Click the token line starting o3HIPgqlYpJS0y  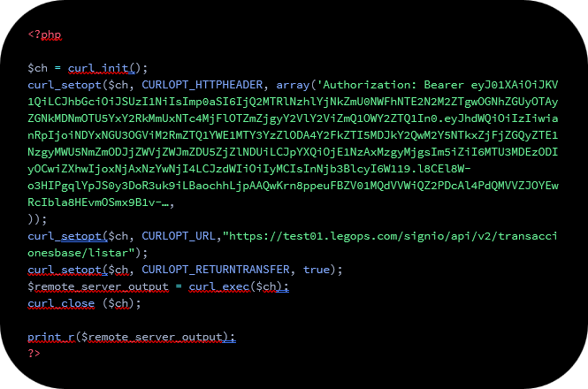click(293, 186)
